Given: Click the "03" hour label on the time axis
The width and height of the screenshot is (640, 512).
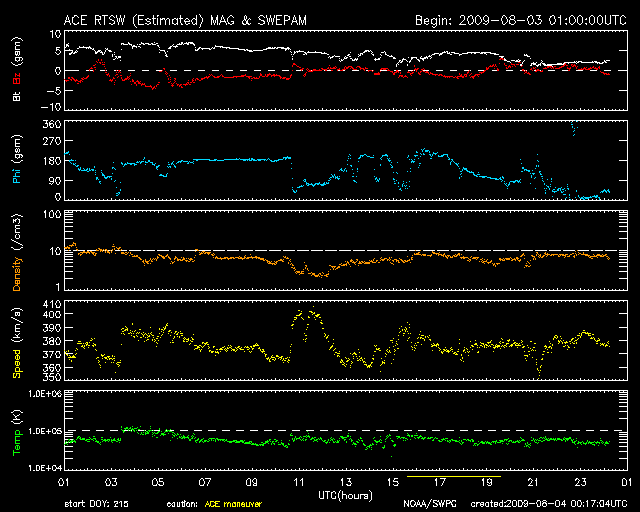Looking at the screenshot, I should (111, 483).
